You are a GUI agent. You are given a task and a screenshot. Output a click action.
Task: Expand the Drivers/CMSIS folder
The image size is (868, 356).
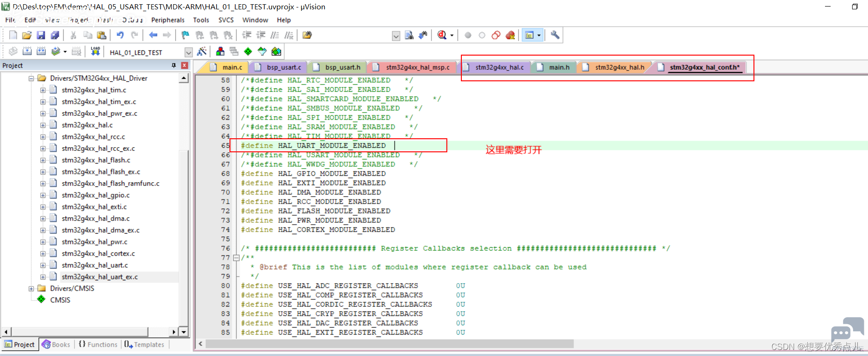coord(31,289)
